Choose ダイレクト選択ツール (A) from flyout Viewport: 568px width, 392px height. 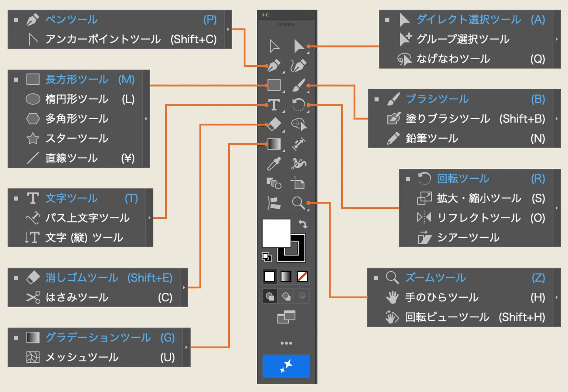[x=466, y=20]
